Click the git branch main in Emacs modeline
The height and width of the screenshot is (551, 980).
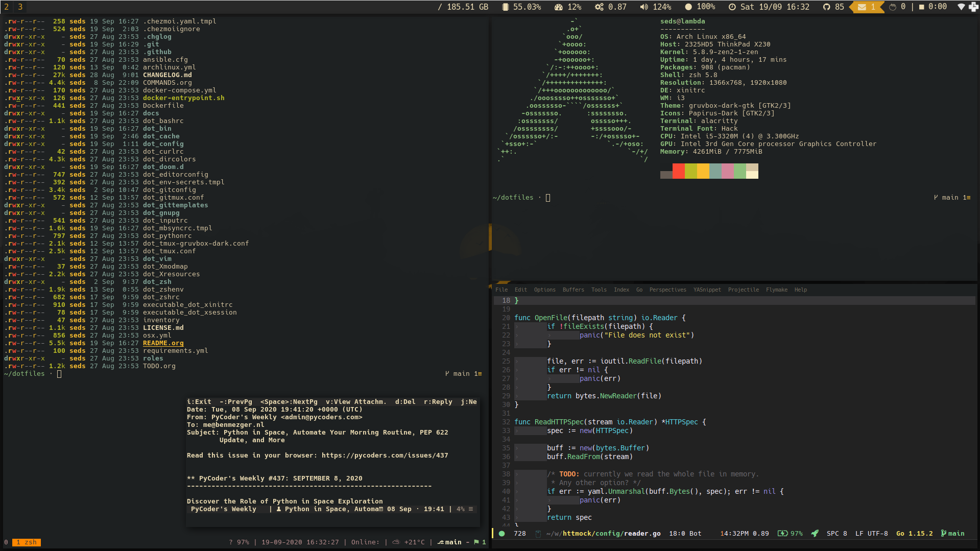point(952,534)
